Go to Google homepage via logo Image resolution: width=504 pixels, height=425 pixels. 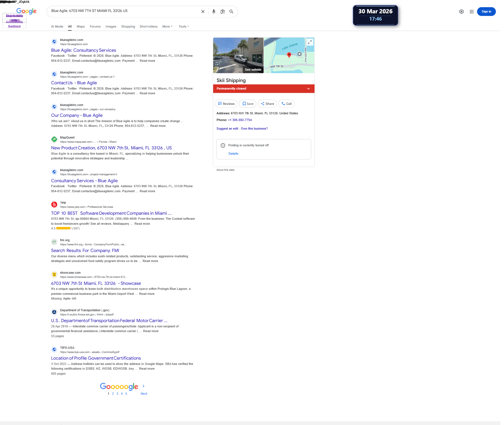click(26, 11)
